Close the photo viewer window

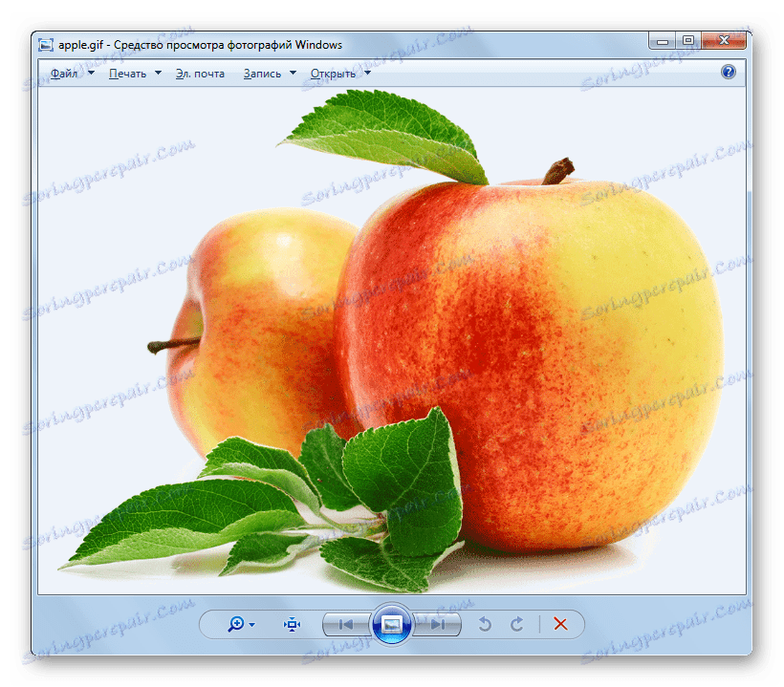(x=724, y=41)
